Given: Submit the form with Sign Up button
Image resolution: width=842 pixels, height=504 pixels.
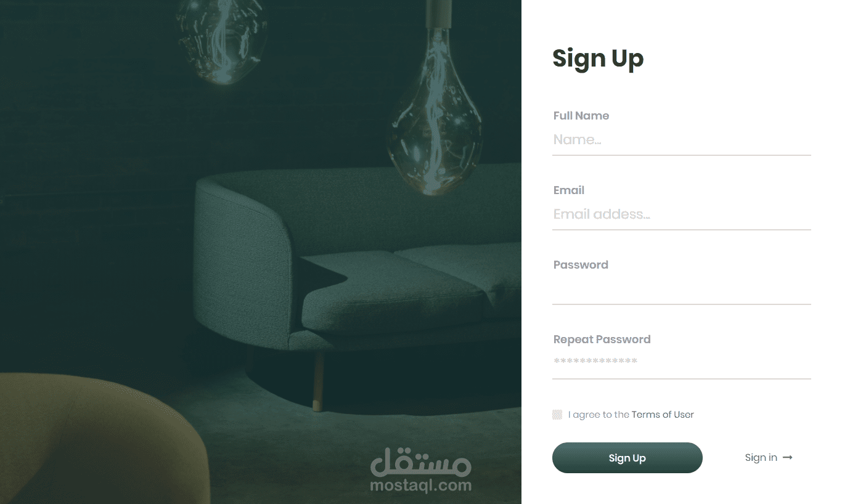Looking at the screenshot, I should tap(627, 458).
